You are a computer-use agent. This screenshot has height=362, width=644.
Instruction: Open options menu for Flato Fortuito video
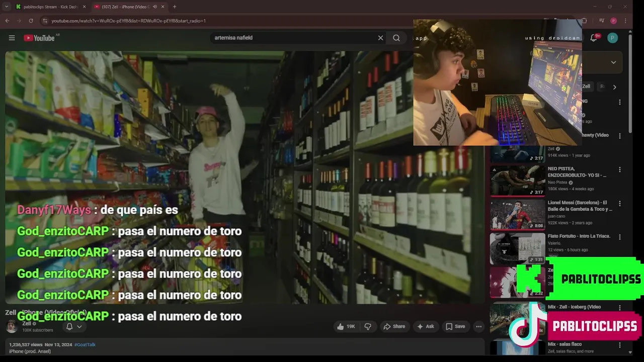620,237
